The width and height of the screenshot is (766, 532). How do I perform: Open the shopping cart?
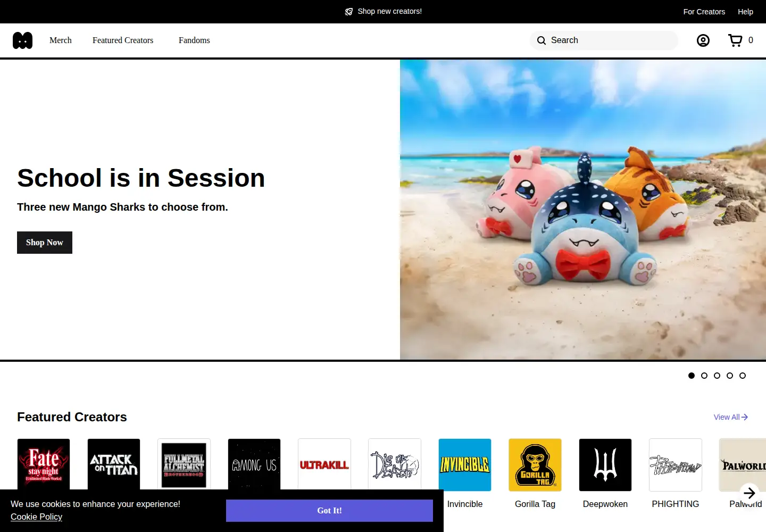tap(736, 40)
